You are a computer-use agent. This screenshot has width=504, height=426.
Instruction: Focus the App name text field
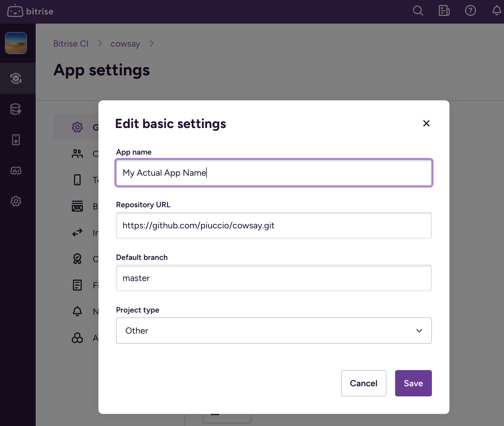[x=274, y=173]
